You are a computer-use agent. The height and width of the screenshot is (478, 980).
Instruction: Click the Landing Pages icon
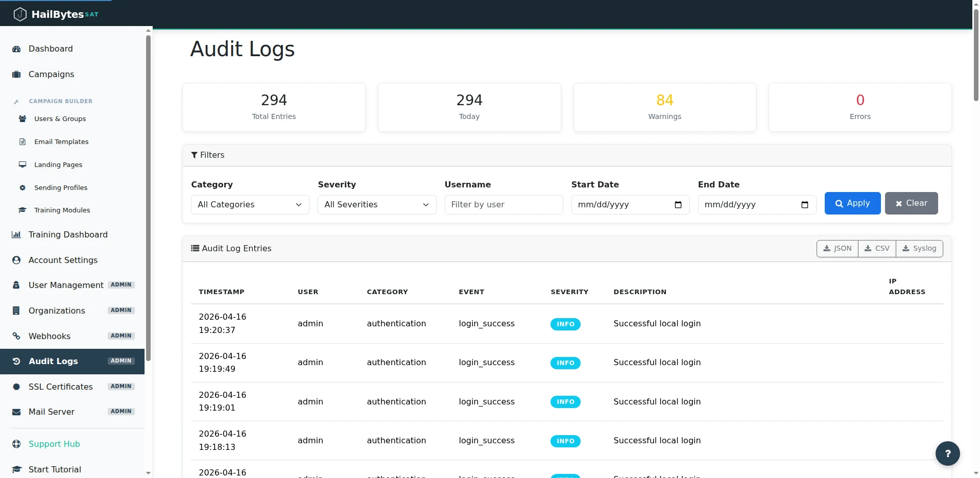[x=22, y=164]
